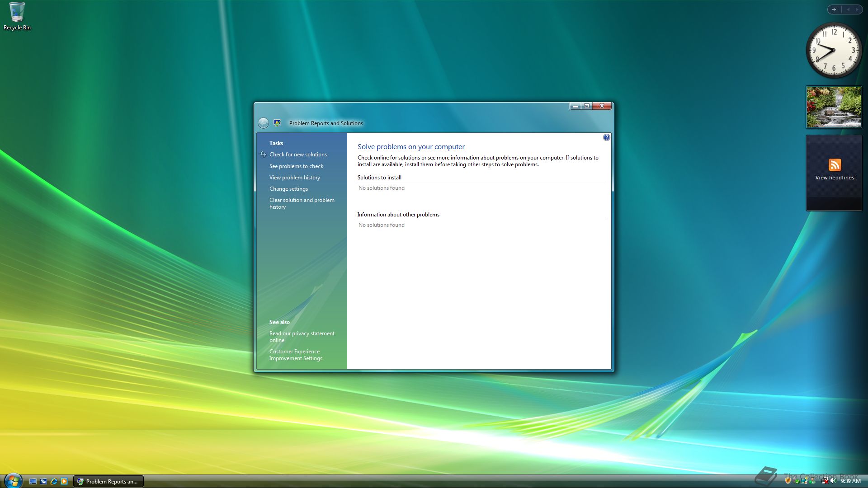Click the orange RSS feed icon gadget
This screenshot has width=868, height=488.
click(835, 165)
